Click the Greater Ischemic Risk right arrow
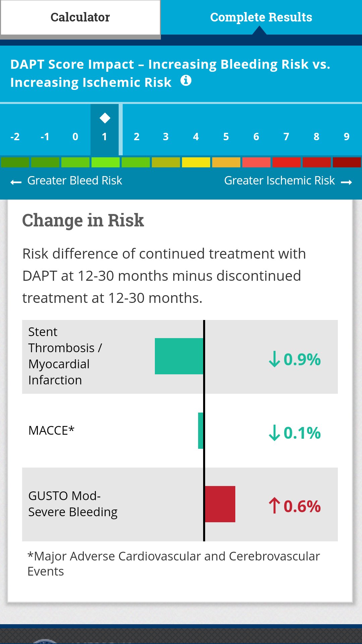 [x=346, y=182]
